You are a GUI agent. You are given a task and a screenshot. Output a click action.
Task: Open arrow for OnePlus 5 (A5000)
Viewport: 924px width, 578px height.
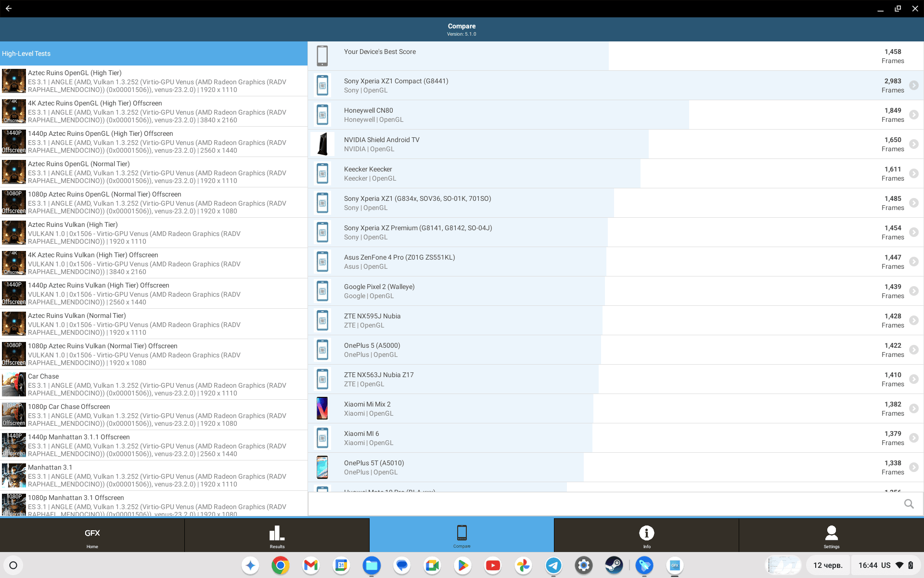[913, 350]
